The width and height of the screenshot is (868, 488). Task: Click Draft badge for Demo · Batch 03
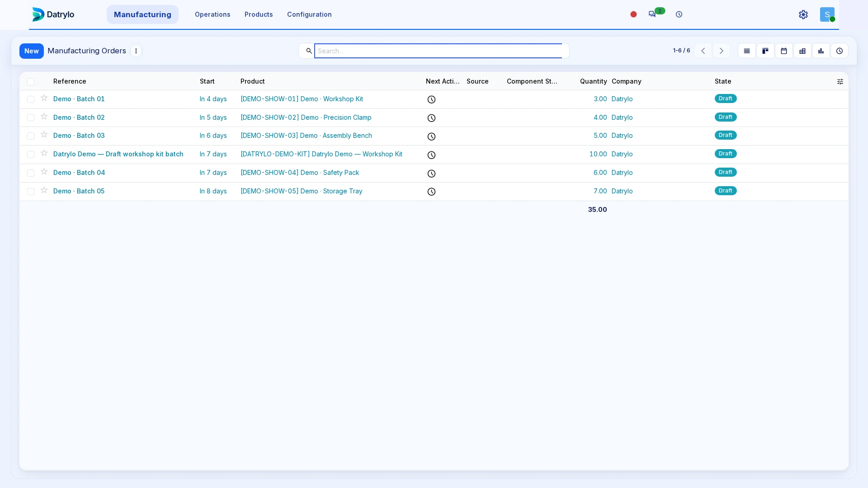click(726, 135)
